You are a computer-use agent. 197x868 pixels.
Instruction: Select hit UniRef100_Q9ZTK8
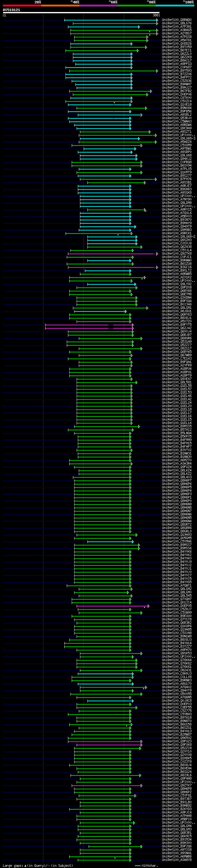(x=177, y=254)
